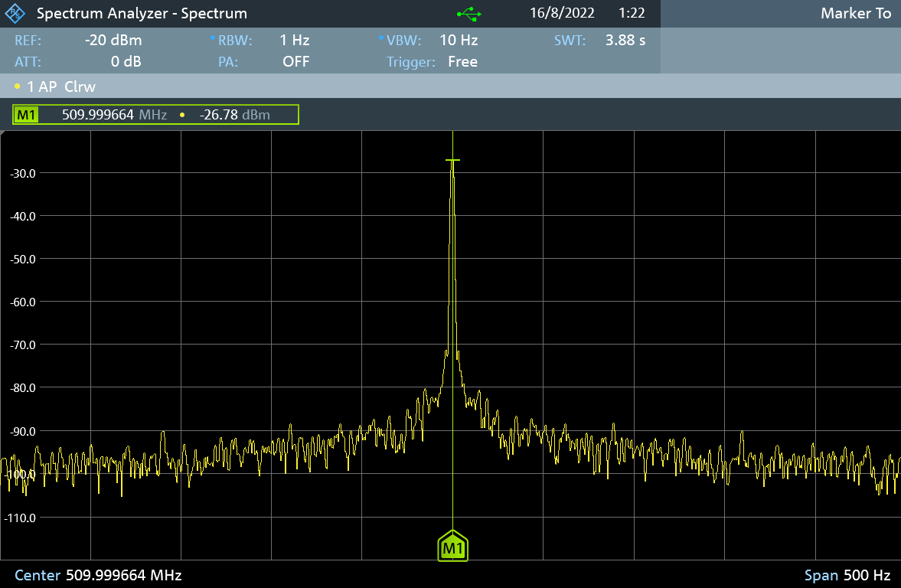901x588 pixels.
Task: Click the REF -20 dBm reference level
Action: [x=113, y=41]
